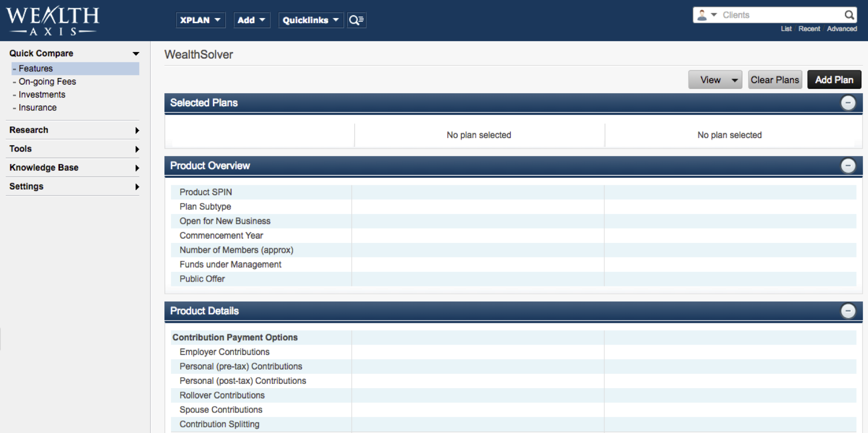Collapse the Selected Plans section
The image size is (868, 433).
848,103
